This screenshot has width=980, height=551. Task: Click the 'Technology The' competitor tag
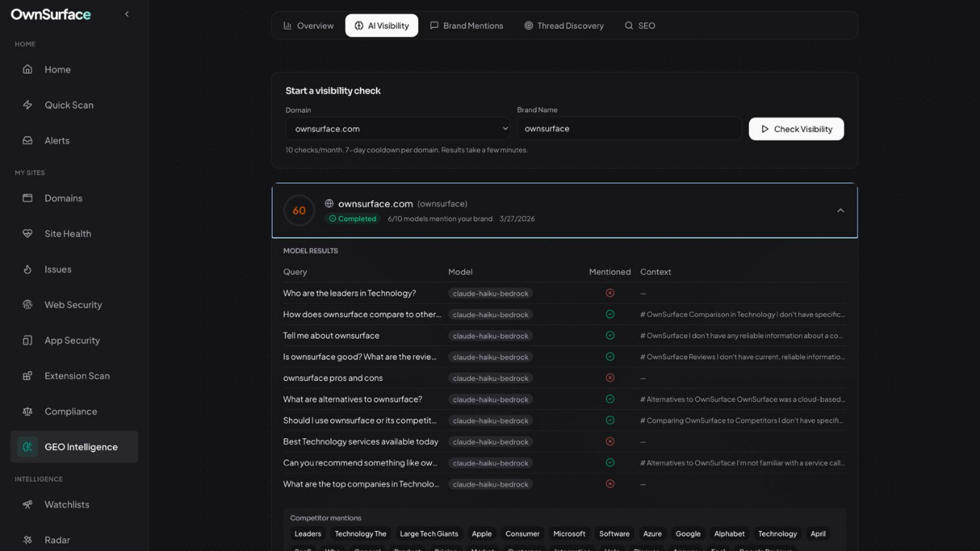[x=361, y=534]
